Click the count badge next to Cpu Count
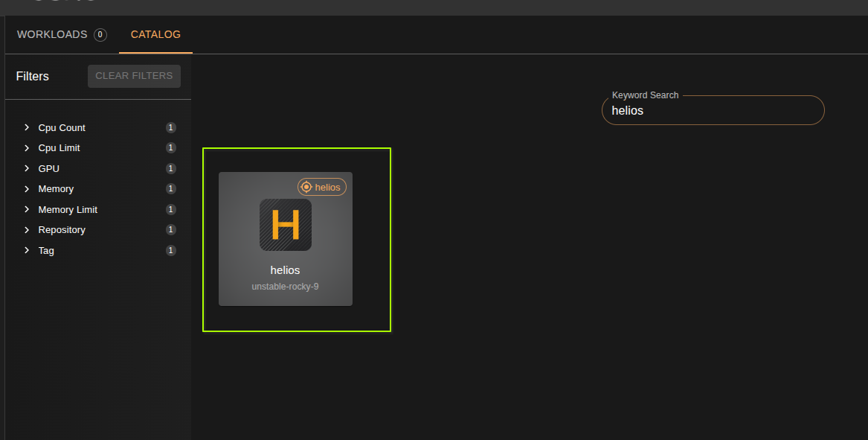This screenshot has height=440, width=868. [170, 127]
